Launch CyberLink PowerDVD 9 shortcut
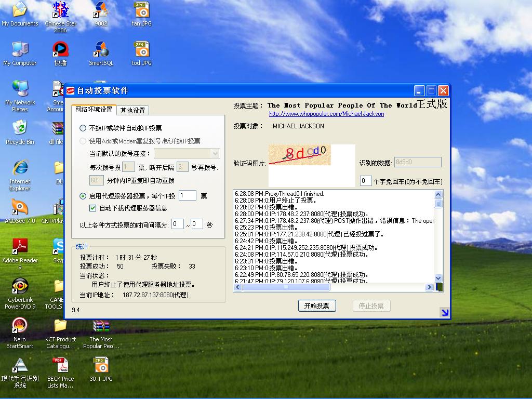Screen dimensions: 532x399 pyautogui.click(x=20, y=286)
